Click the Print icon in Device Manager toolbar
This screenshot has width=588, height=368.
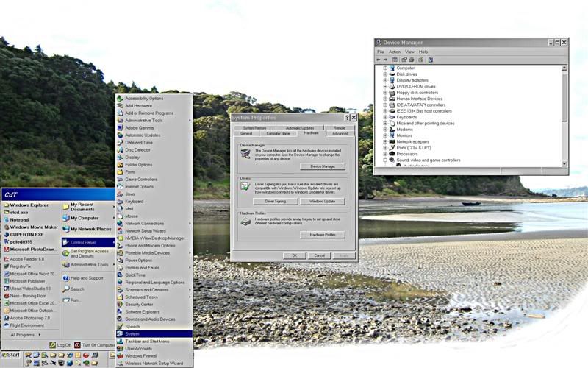pyautogui.click(x=412, y=60)
